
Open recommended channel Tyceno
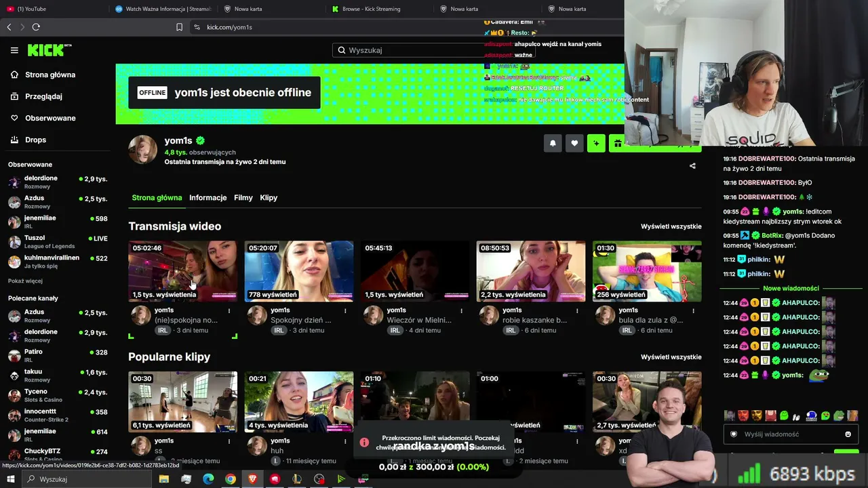point(58,394)
